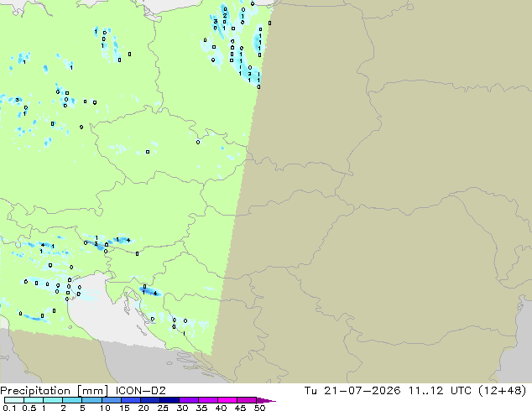Pick the 10–15 mm legend color box
The height and width of the screenshot is (411, 532).
coord(111,400)
